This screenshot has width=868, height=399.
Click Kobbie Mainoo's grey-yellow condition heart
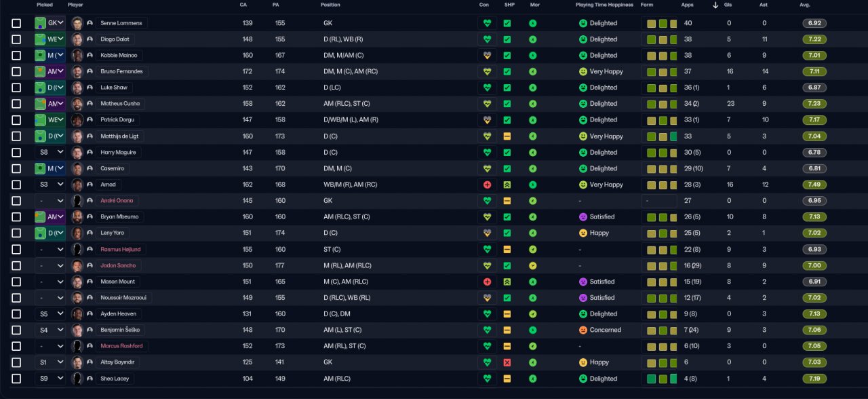[486, 56]
